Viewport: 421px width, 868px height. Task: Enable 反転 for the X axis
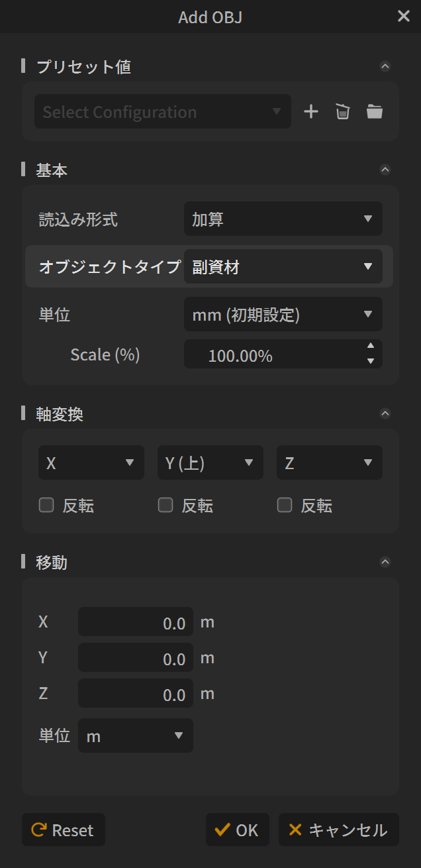(46, 505)
